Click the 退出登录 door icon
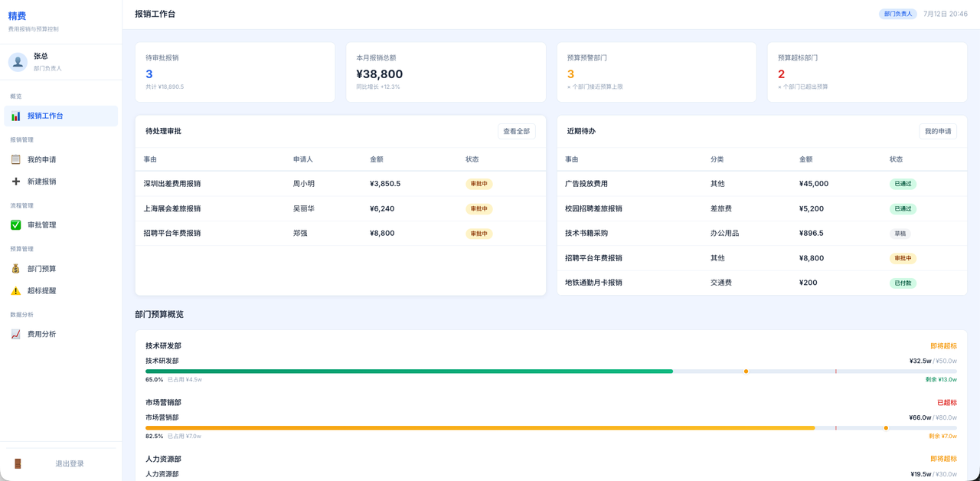The image size is (980, 481). pos(18,463)
